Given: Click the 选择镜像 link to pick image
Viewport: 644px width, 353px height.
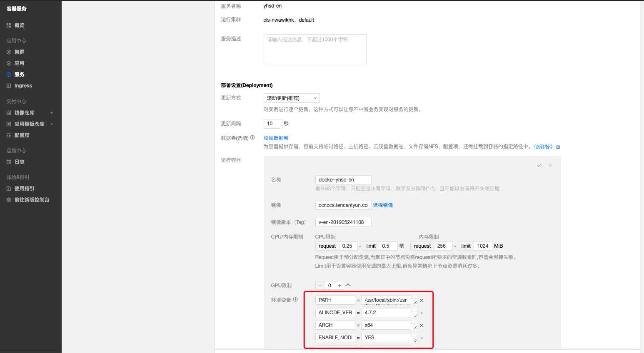Looking at the screenshot, I should click(x=383, y=205).
